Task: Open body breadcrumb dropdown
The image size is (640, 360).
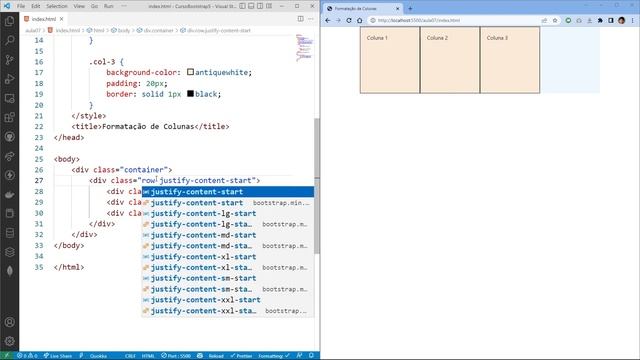Action: coord(121,31)
